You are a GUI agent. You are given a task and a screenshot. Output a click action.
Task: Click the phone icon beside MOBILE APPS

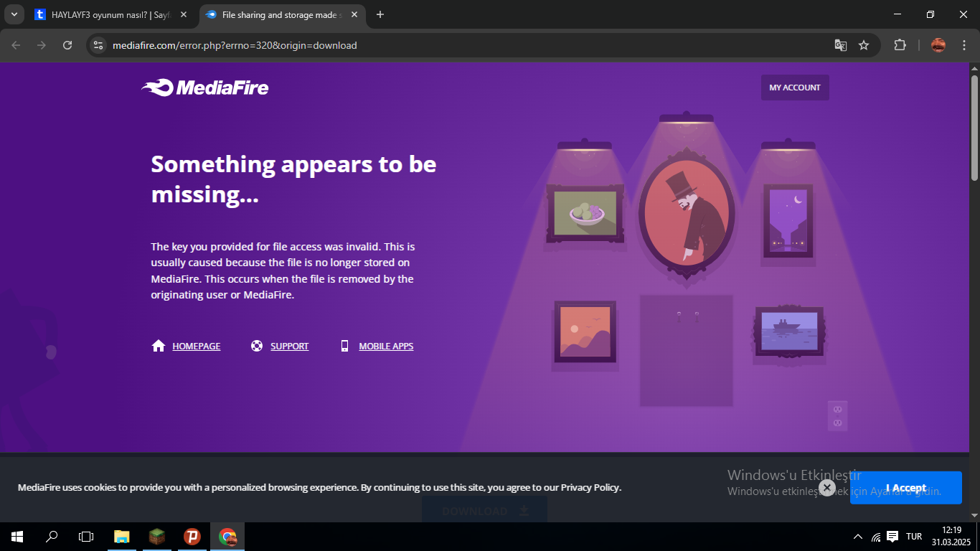pyautogui.click(x=344, y=346)
